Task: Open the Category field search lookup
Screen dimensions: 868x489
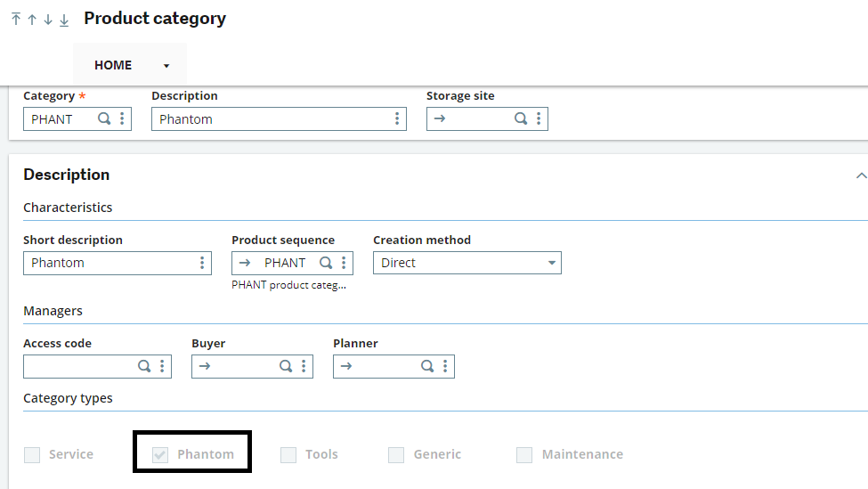Action: pos(104,118)
